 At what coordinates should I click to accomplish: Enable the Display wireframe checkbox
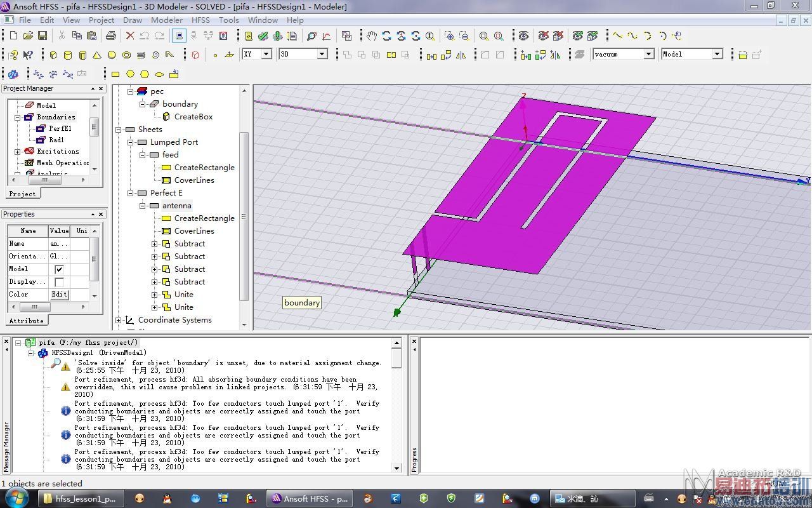tap(59, 282)
